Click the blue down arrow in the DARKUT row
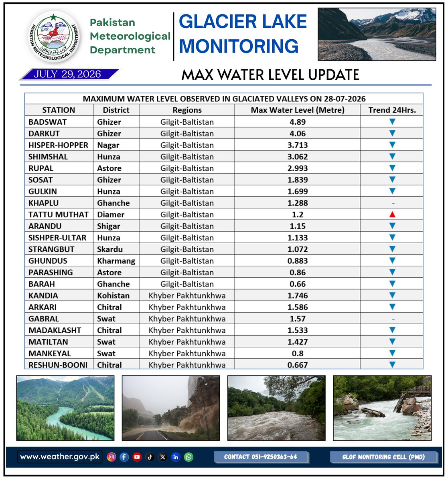This screenshot has width=448, height=481. [392, 133]
